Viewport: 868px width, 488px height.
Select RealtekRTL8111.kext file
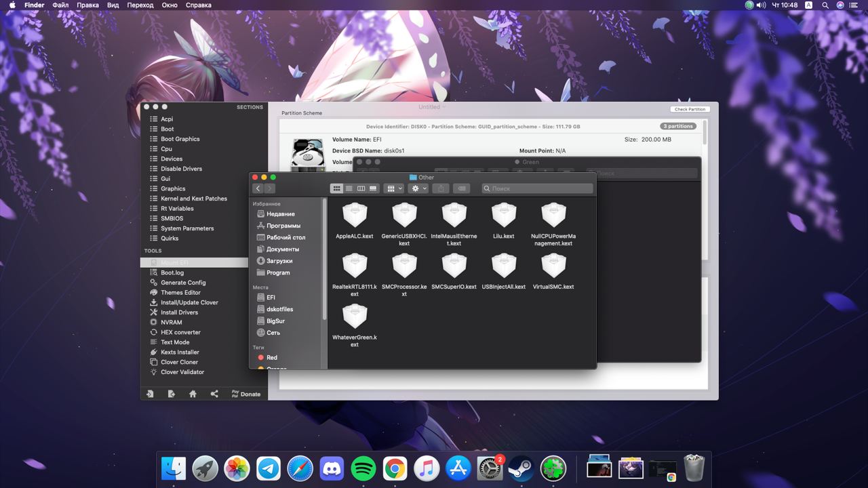coord(355,274)
